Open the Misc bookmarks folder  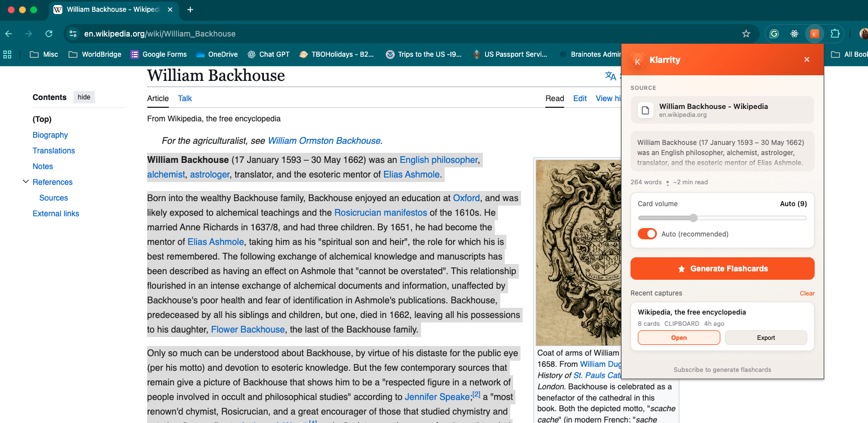44,54
